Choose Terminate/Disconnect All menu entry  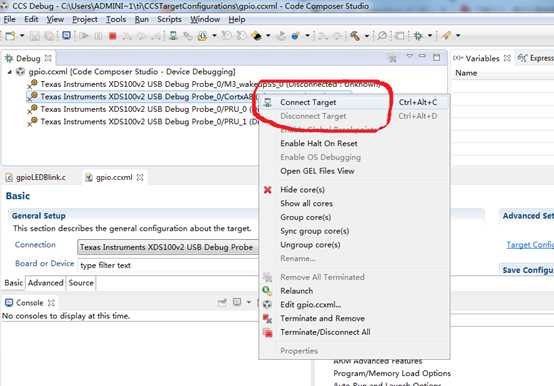[354, 332]
